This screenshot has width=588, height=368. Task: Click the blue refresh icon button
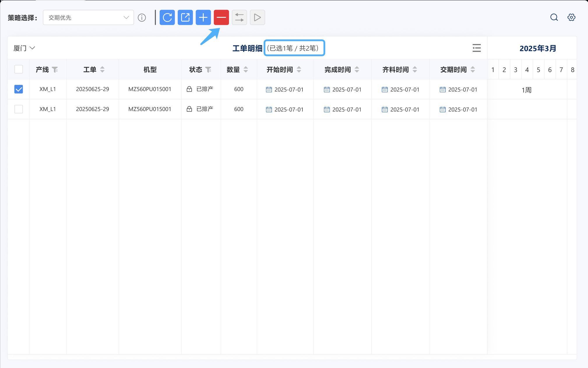coord(167,17)
